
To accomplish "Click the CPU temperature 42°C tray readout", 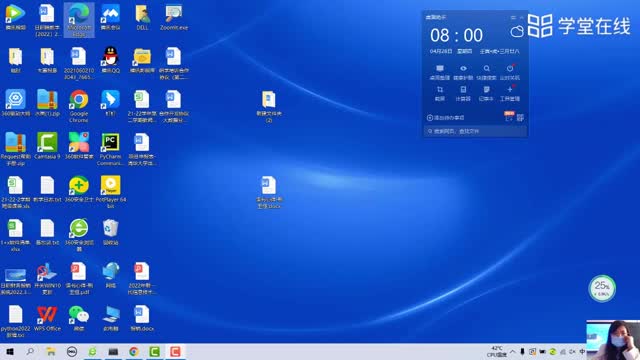I will coord(497,351).
